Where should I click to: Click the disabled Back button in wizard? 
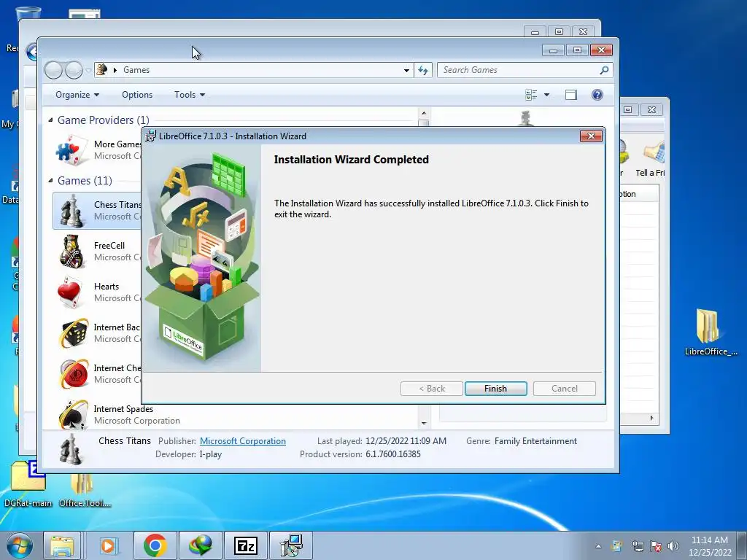(x=432, y=389)
